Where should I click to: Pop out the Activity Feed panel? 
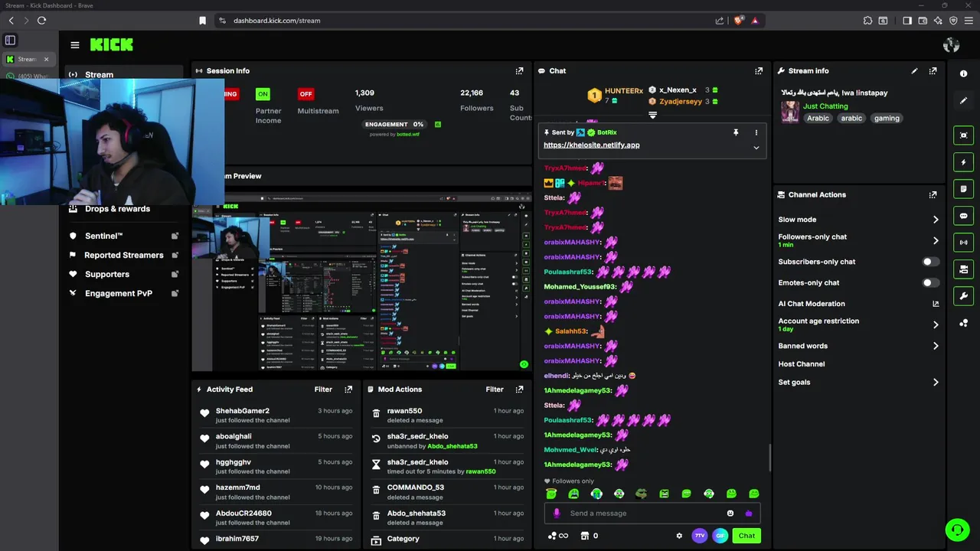pos(348,389)
